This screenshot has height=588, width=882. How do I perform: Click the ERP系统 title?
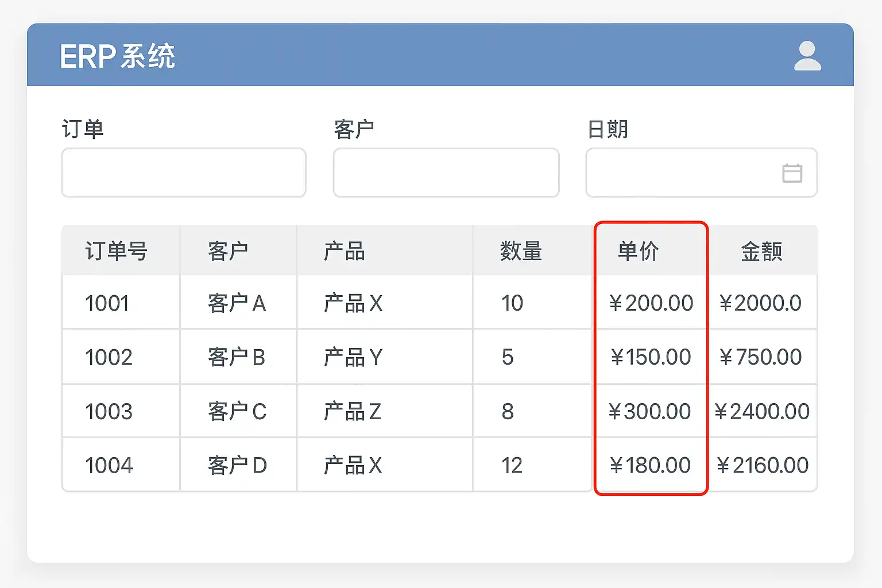pyautogui.click(x=117, y=56)
